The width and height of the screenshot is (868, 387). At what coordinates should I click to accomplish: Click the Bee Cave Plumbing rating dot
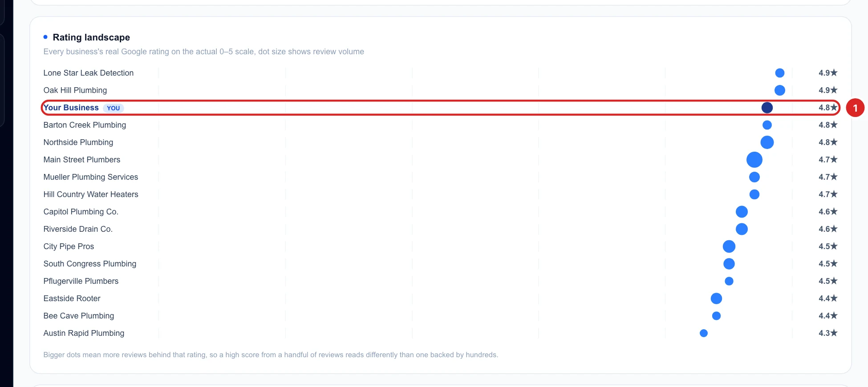click(x=716, y=316)
